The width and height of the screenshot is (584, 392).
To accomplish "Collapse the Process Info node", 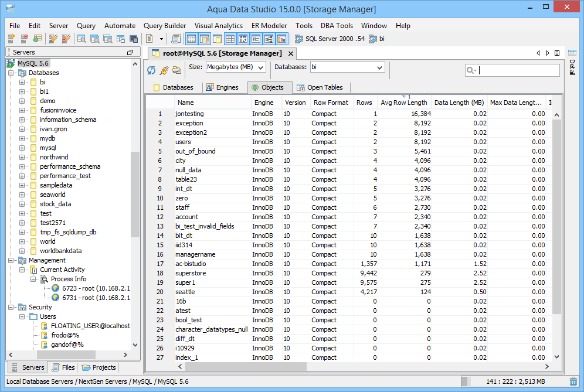I will [x=33, y=279].
